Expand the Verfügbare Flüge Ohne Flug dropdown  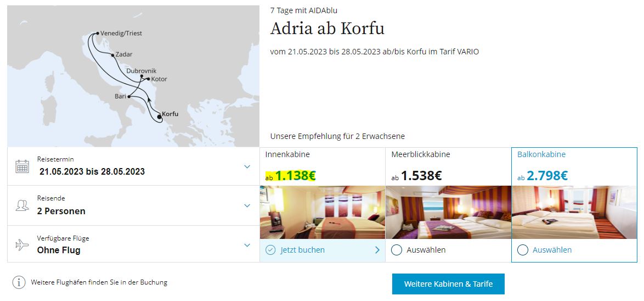pyautogui.click(x=133, y=244)
